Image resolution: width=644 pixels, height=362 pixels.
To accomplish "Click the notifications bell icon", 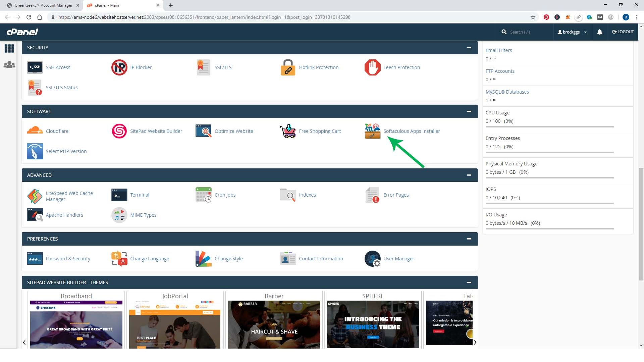I will tap(599, 32).
